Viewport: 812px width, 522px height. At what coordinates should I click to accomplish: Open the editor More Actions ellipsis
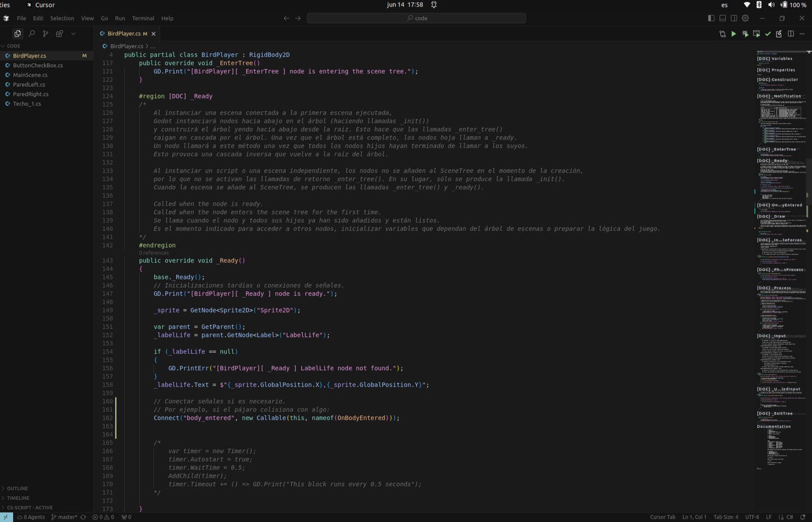click(x=802, y=34)
